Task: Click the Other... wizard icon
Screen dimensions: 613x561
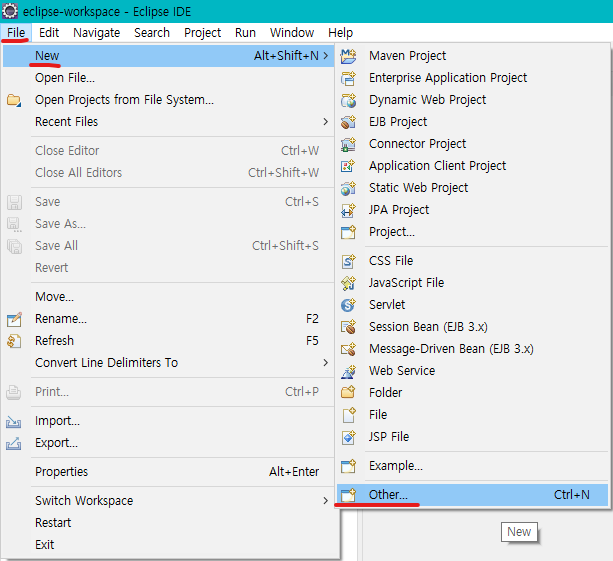Action: pyautogui.click(x=348, y=495)
